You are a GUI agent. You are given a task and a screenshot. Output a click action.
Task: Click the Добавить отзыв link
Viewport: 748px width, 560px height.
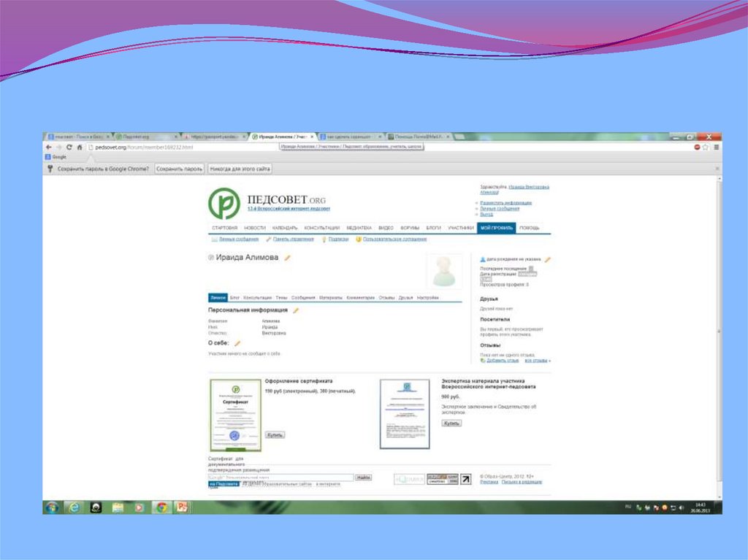tap(503, 361)
